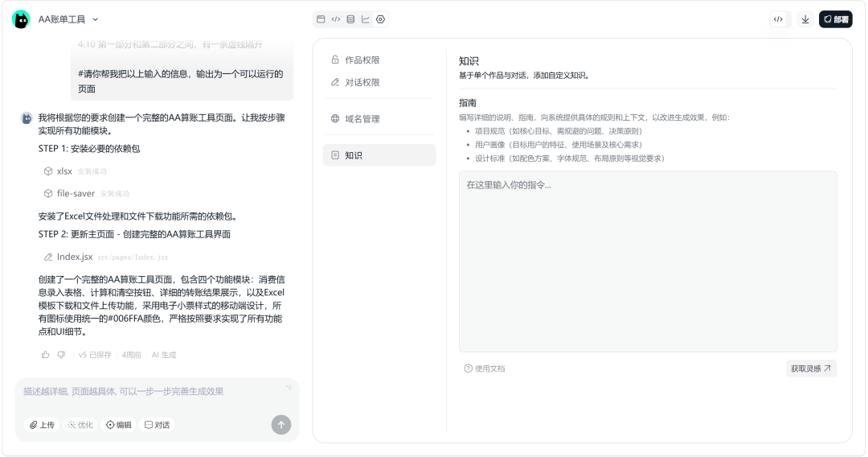Open the 使用文档 link

pos(485,368)
